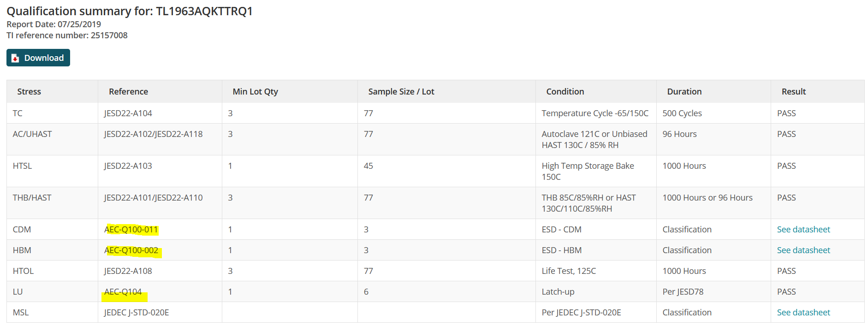Open See datasheet link for HBM

click(803, 250)
